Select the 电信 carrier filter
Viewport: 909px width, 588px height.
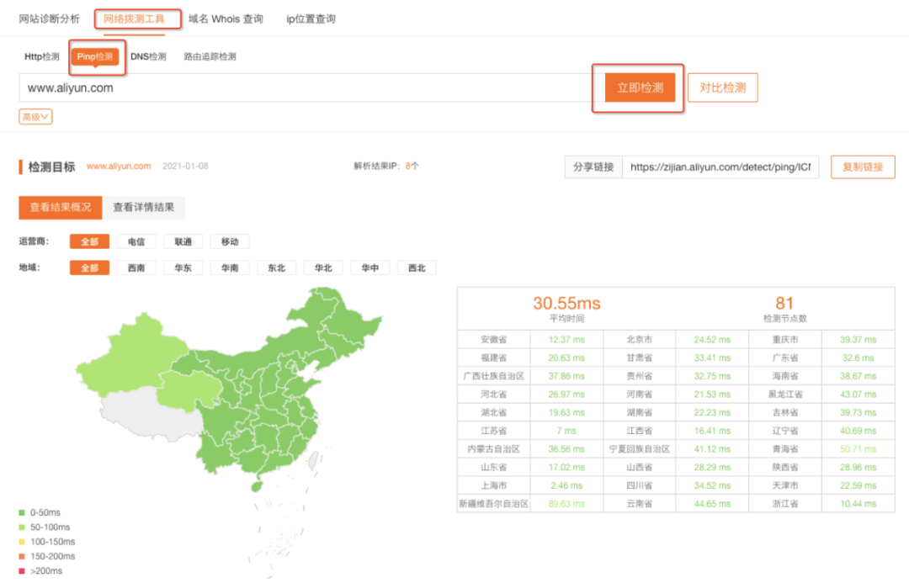(x=136, y=241)
